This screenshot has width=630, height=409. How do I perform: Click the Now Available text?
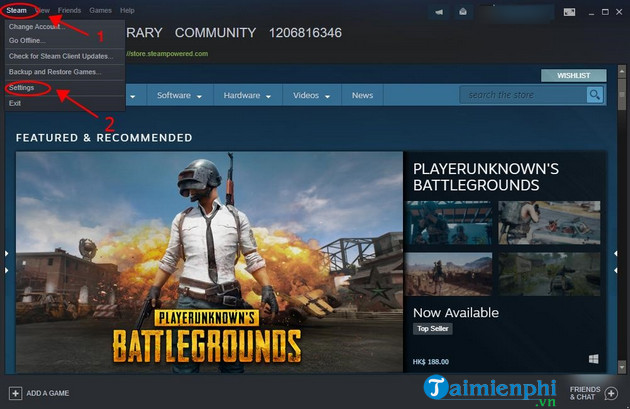456,313
